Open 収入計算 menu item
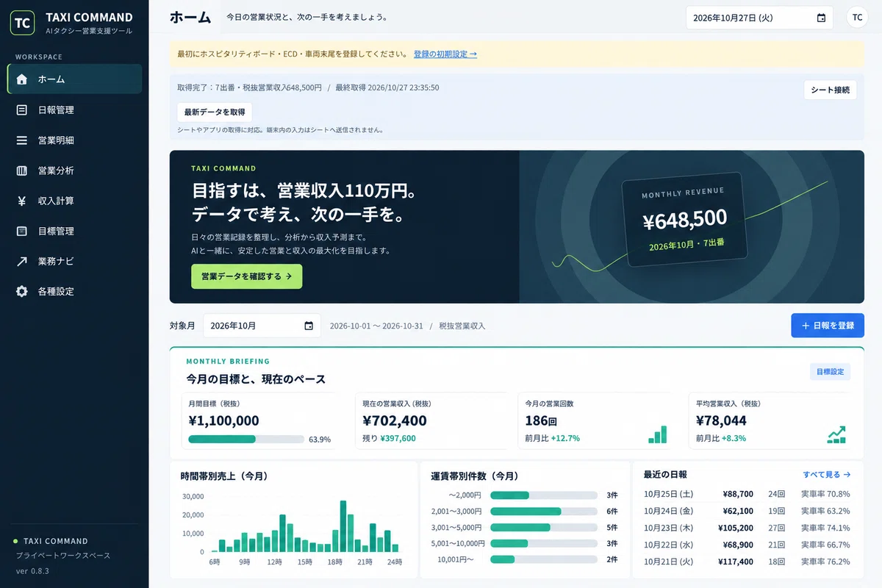This screenshot has height=588, width=882. pos(74,201)
